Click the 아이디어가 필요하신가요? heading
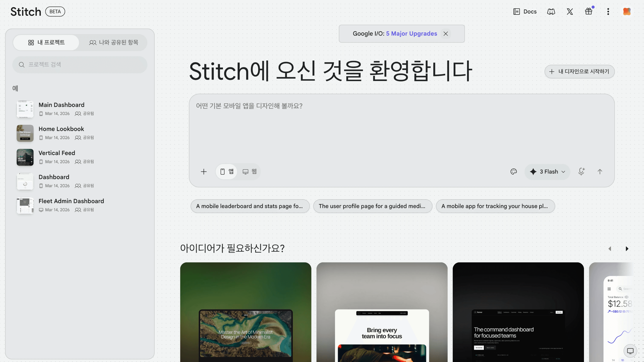The image size is (644, 362). [232, 248]
